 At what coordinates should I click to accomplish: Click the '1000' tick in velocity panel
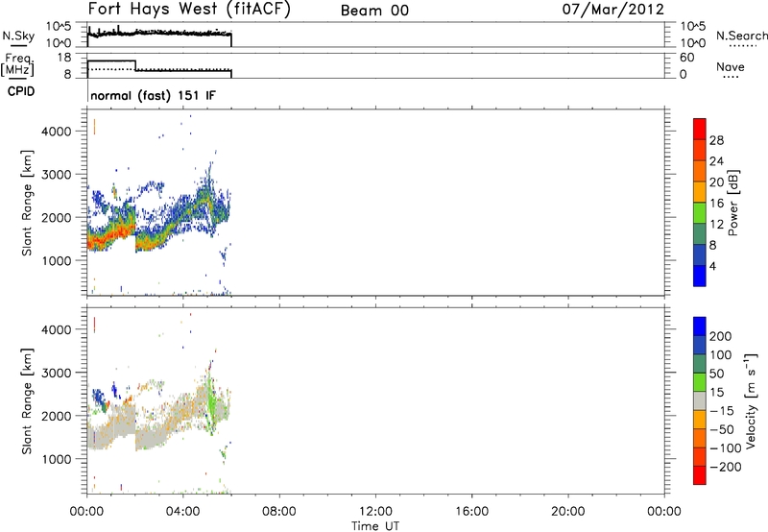[x=57, y=459]
